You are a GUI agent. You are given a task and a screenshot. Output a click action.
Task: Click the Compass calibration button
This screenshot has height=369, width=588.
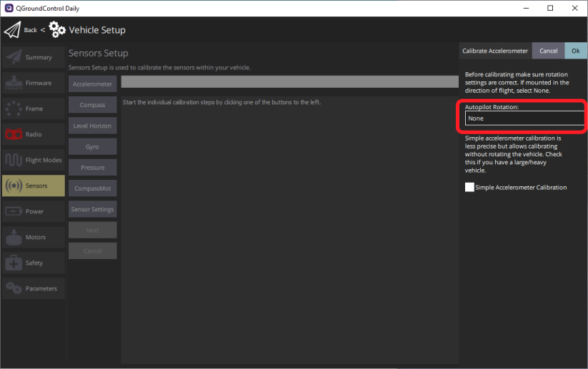coord(93,105)
